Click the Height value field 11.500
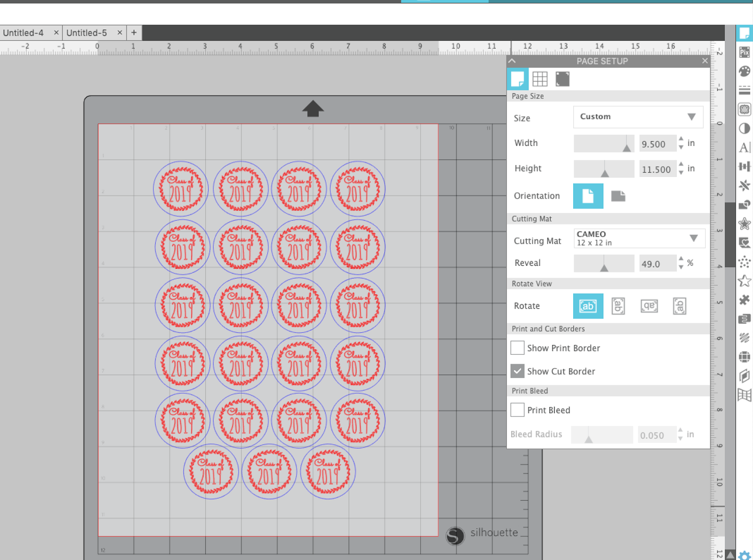Screen dimensions: 753x560 pyautogui.click(x=657, y=169)
